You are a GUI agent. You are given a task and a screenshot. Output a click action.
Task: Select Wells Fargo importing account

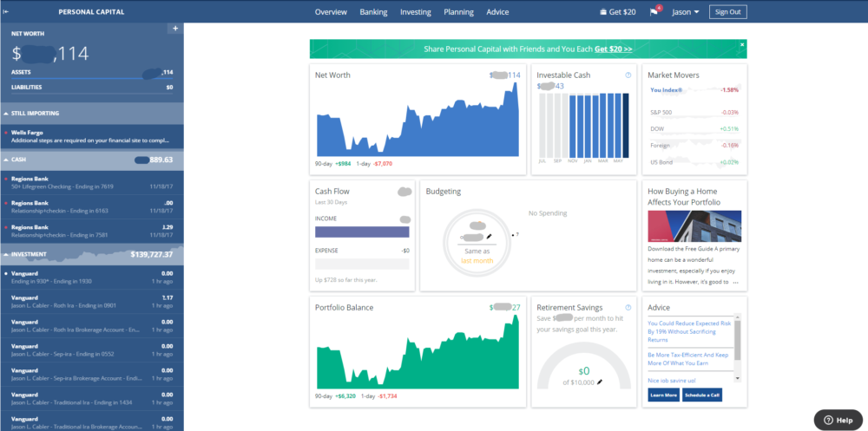[92, 137]
